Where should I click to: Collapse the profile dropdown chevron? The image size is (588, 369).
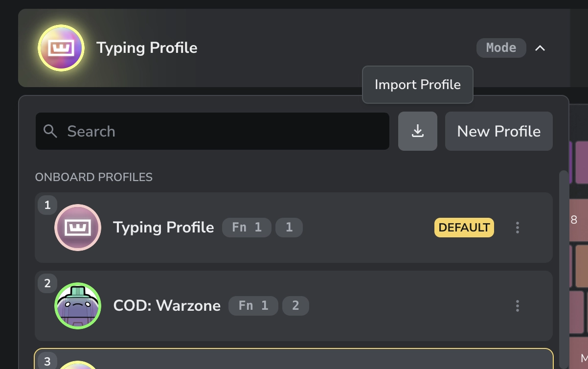pos(540,48)
